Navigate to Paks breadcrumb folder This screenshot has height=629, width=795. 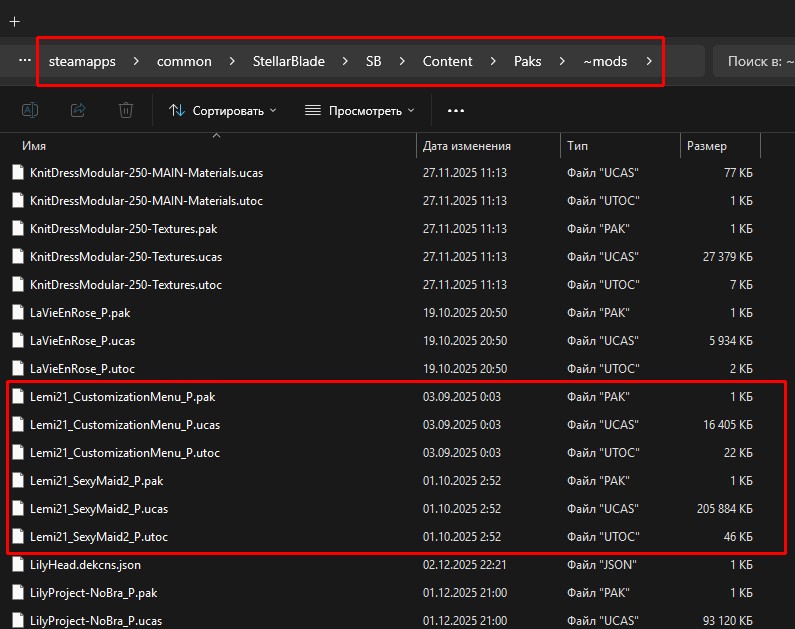pyautogui.click(x=527, y=61)
